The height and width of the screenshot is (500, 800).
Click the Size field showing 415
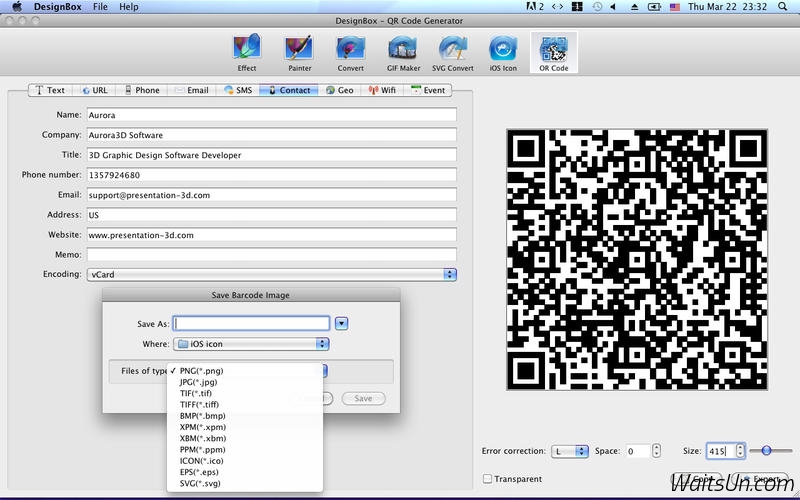[x=720, y=451]
